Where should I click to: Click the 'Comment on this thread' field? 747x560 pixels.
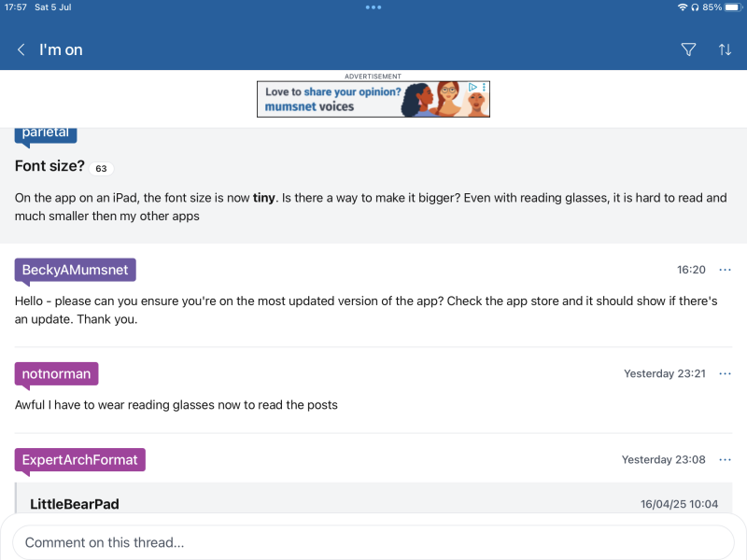(373, 541)
